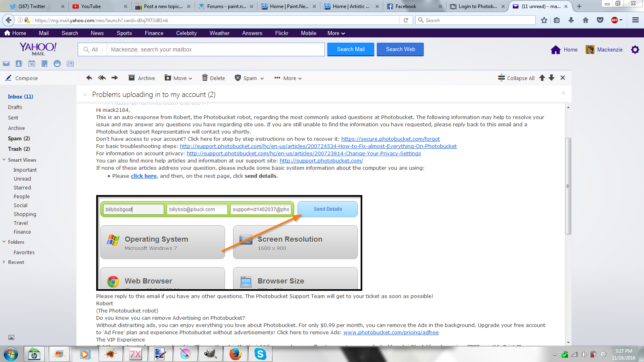
Task: Open the Spam (2) folder
Action: pos(19,138)
